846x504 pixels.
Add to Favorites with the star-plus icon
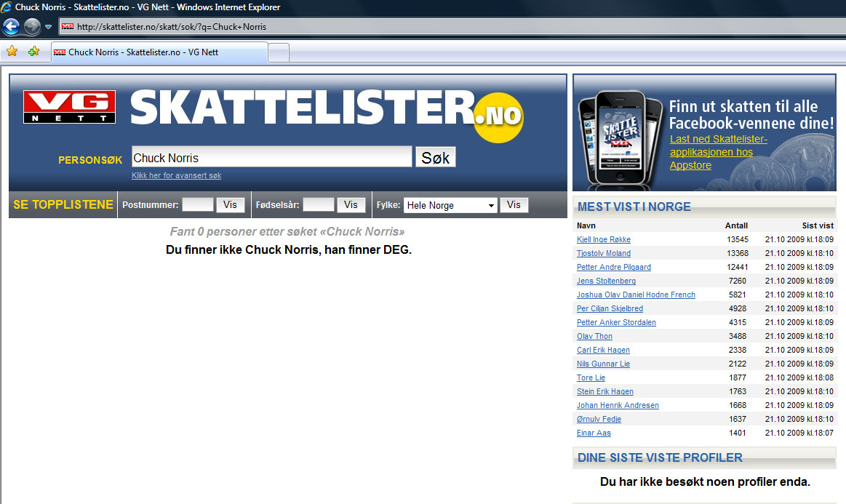pos(33,52)
